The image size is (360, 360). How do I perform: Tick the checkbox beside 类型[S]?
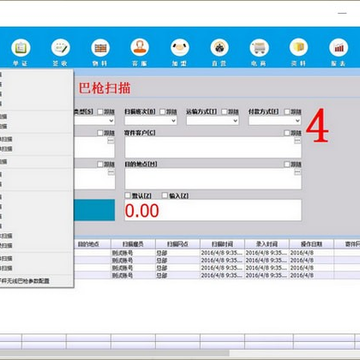tap(100, 112)
